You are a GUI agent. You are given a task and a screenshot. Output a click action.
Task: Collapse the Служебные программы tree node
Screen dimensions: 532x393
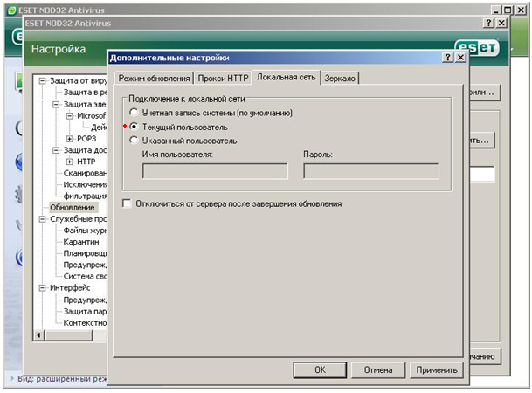[43, 218]
